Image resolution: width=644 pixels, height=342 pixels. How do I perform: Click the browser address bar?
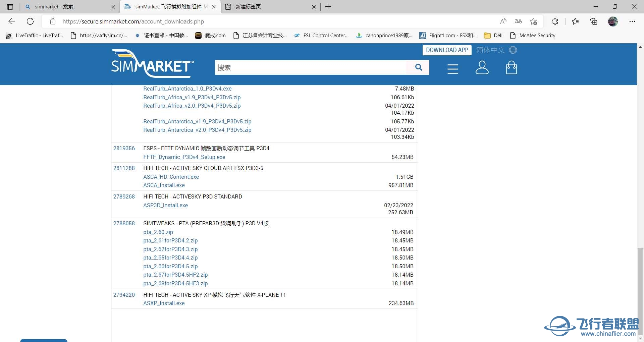click(x=275, y=21)
